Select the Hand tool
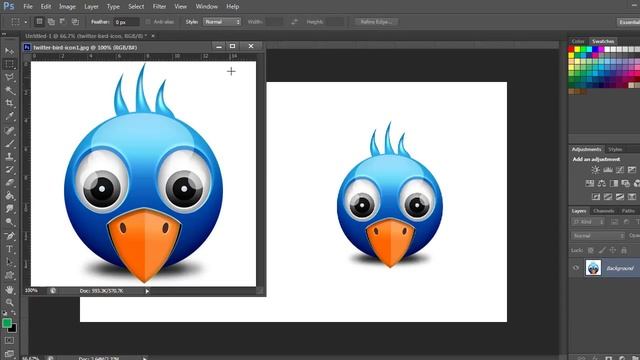 [x=9, y=290]
